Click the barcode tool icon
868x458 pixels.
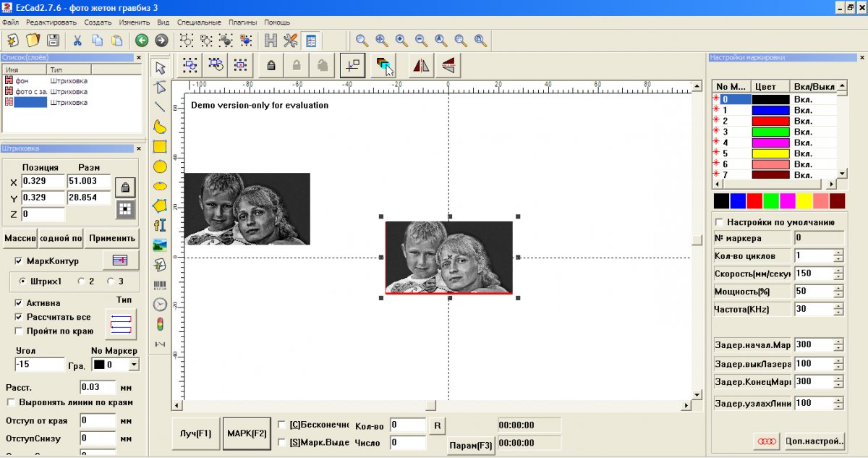coord(160,284)
